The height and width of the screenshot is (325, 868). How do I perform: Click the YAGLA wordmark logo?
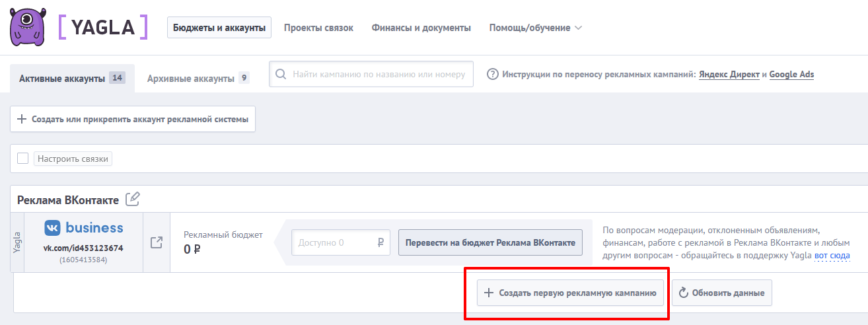click(102, 27)
